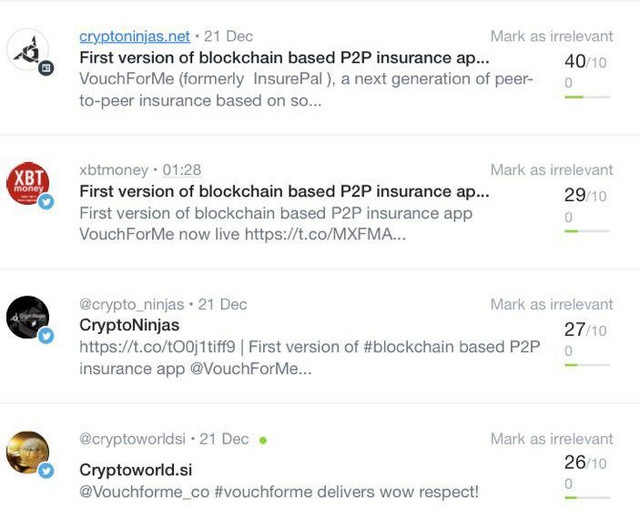Mark the @crypto_ninjas mention as irrelevant
Viewport: 640px width, 529px height.
coord(552,304)
